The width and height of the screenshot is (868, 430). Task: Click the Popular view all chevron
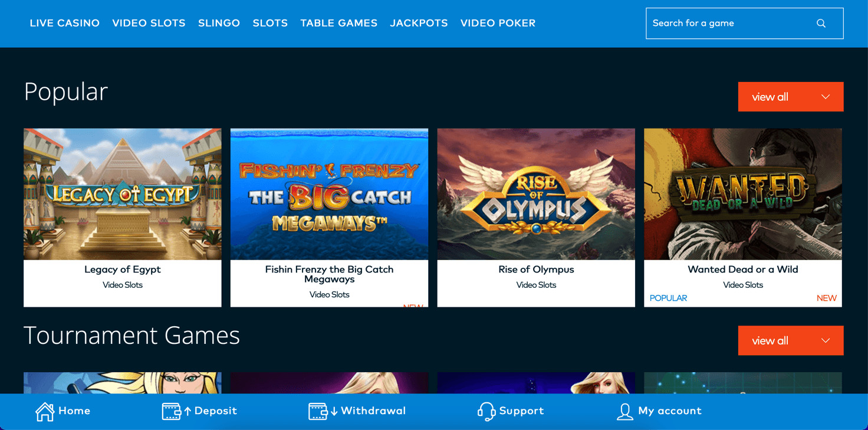coord(826,97)
